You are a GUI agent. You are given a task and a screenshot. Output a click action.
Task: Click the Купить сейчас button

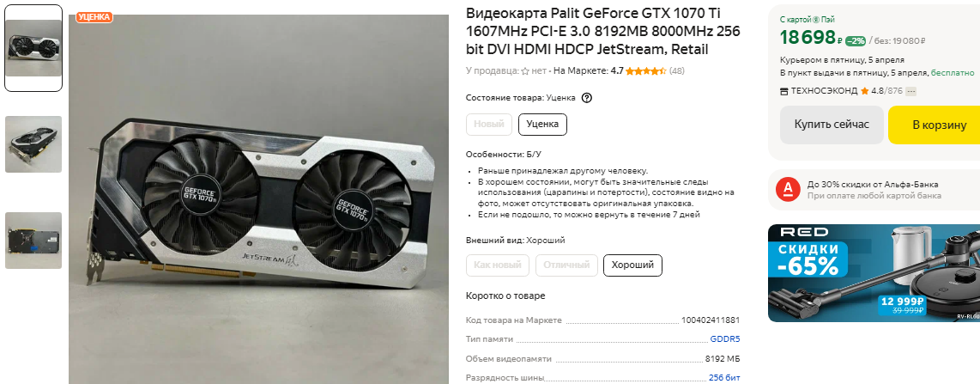pos(832,125)
